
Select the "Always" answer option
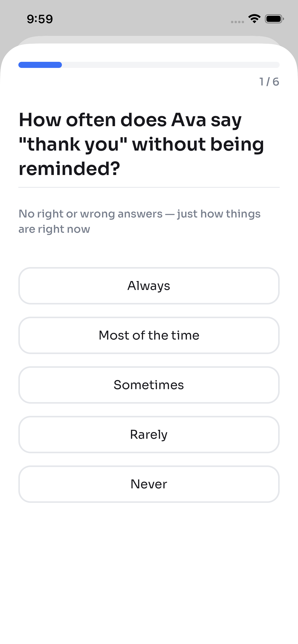point(149,286)
